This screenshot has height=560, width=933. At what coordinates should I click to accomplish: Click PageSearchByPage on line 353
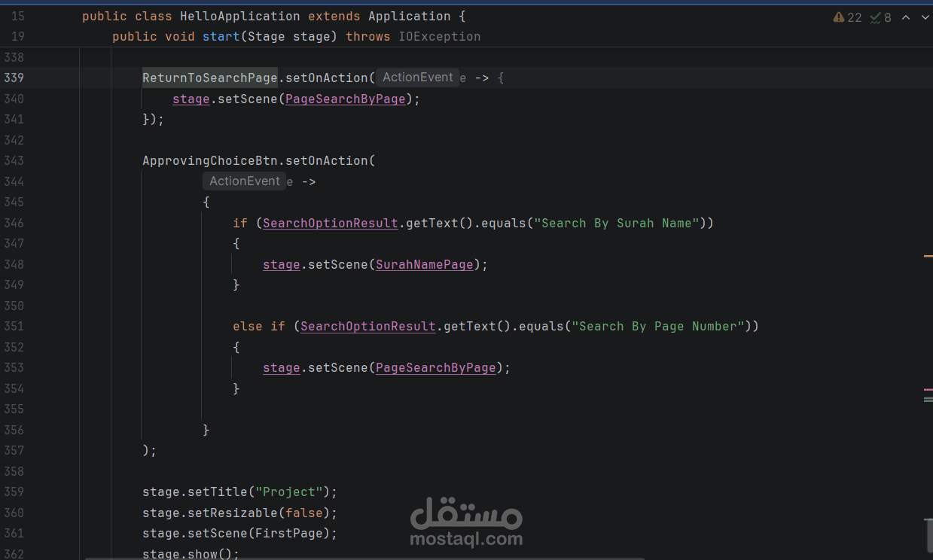(436, 367)
